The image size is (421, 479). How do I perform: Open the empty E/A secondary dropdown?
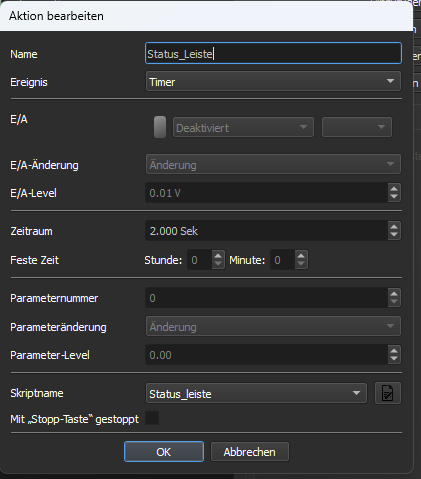click(x=357, y=127)
